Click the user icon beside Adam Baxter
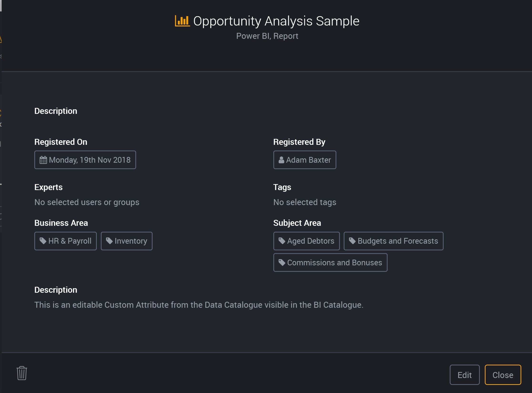Viewport: 532px width, 393px height. [281, 160]
